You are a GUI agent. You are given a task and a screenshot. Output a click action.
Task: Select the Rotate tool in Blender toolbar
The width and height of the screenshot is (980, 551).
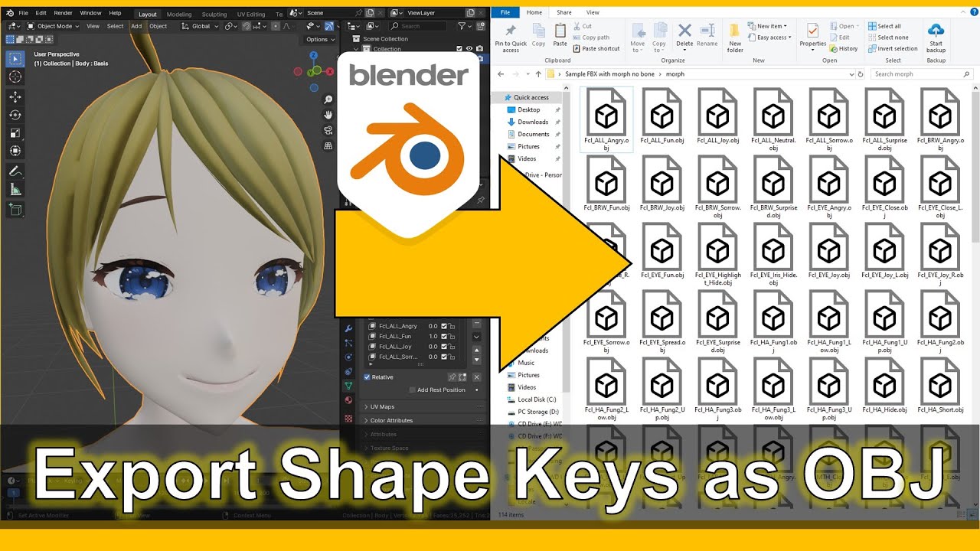pos(15,115)
